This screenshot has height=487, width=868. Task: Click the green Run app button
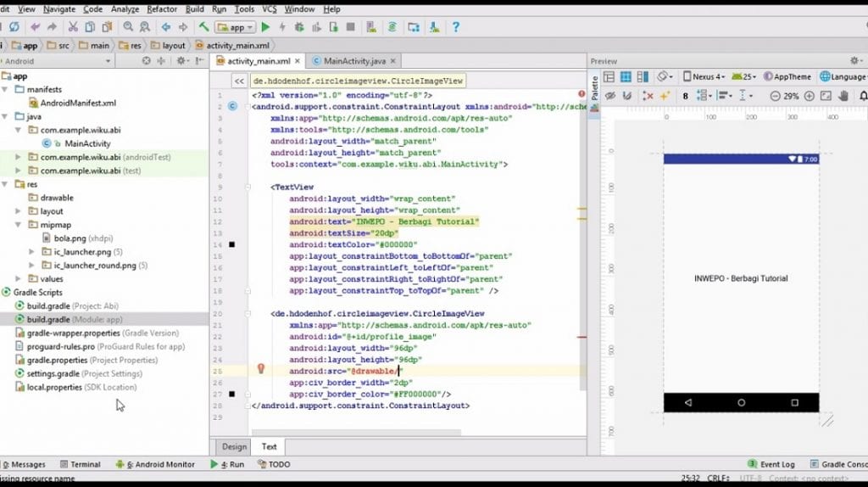tap(265, 27)
